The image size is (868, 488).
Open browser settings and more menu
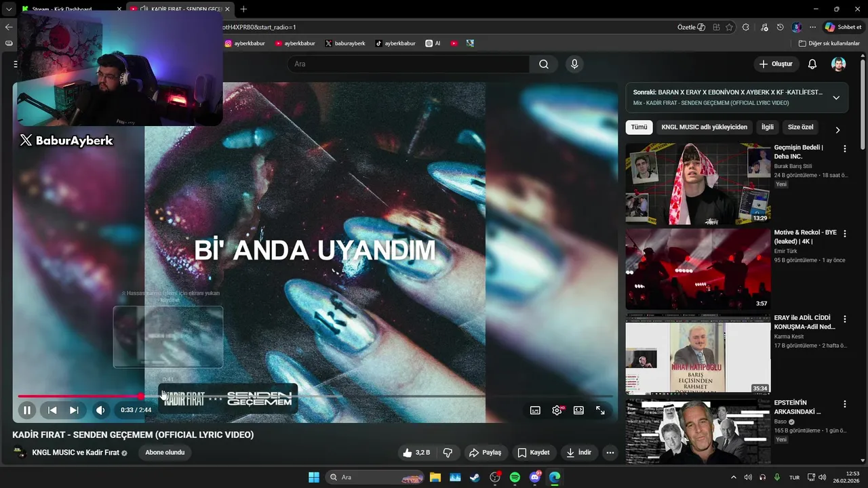pyautogui.click(x=812, y=27)
